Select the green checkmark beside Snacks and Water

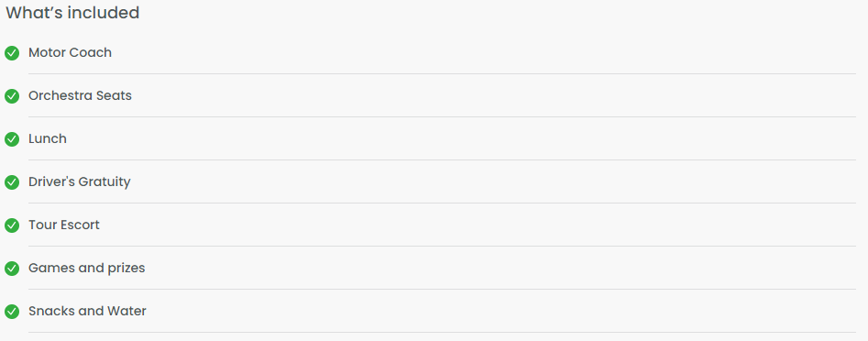tap(12, 312)
